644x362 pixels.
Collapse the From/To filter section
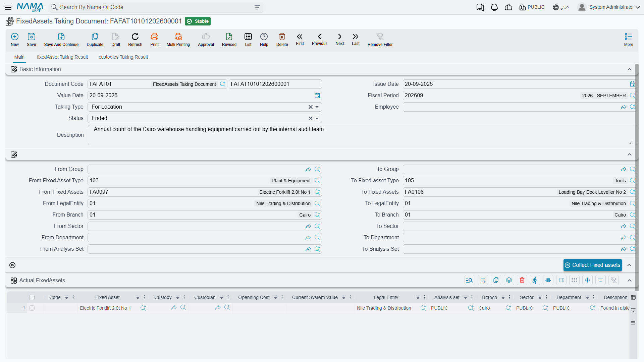(630, 155)
